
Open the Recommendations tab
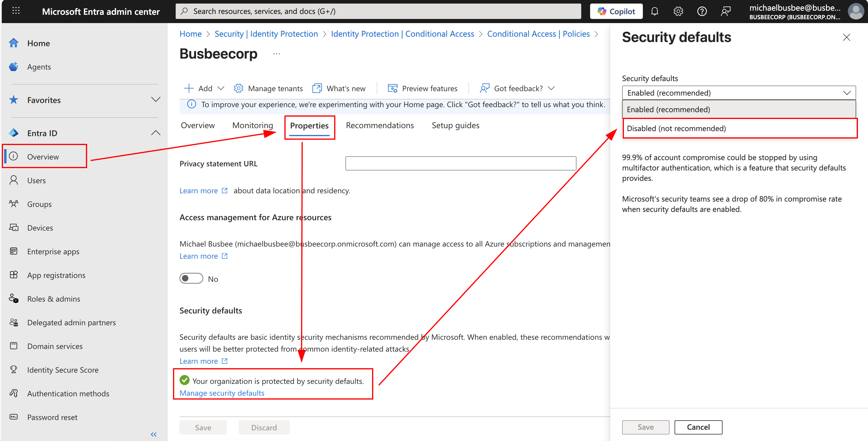[380, 125]
